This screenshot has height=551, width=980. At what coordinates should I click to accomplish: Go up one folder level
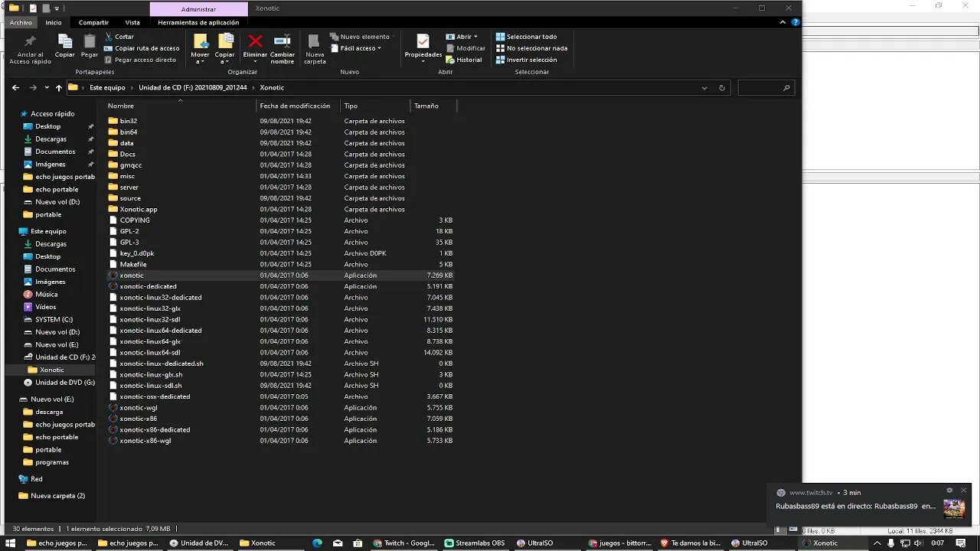59,88
